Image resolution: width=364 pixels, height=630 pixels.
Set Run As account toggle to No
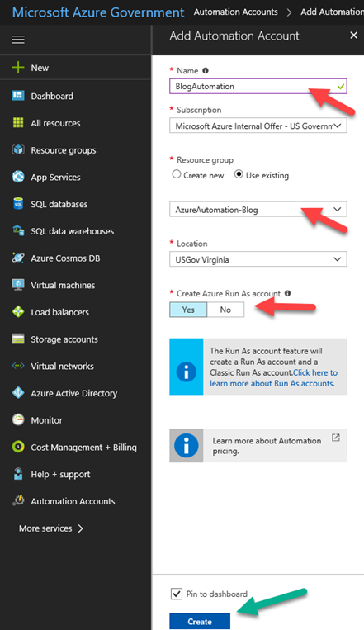pyautogui.click(x=225, y=310)
